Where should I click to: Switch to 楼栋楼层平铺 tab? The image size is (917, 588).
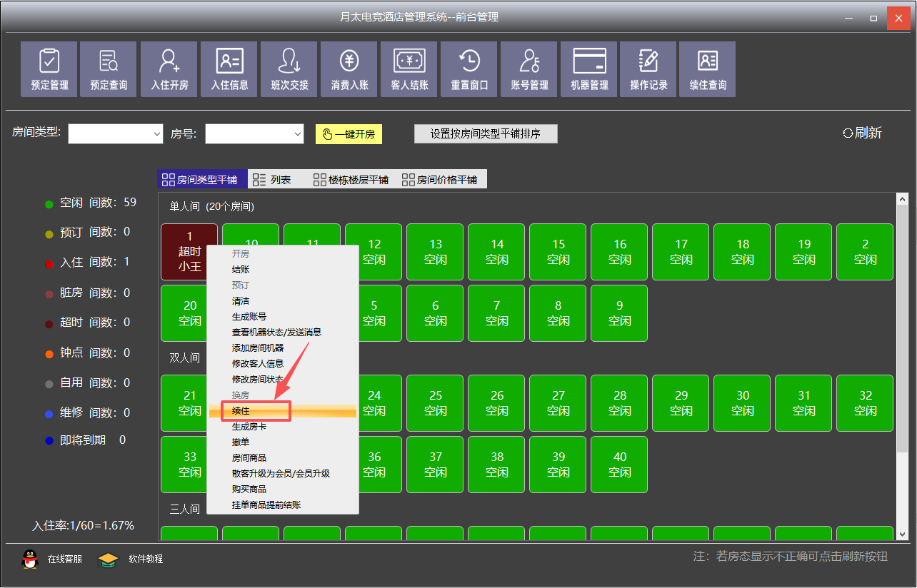coord(351,180)
